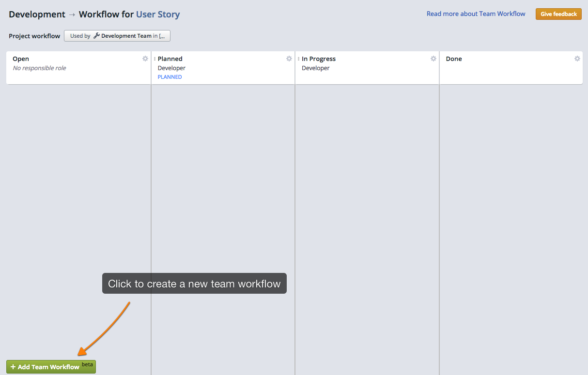Open the User Story breadcrumb link
The height and width of the screenshot is (375, 588).
157,14
